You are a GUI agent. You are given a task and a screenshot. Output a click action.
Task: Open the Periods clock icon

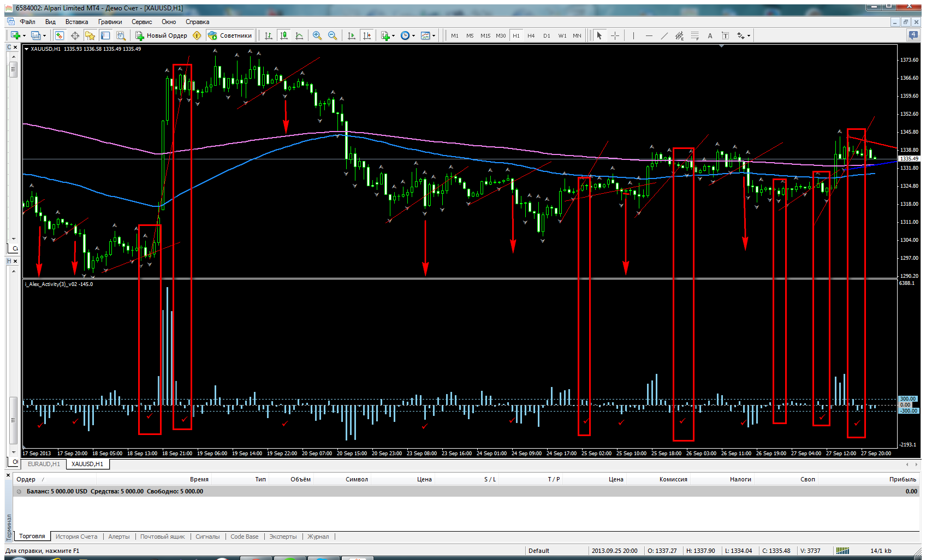coord(405,35)
